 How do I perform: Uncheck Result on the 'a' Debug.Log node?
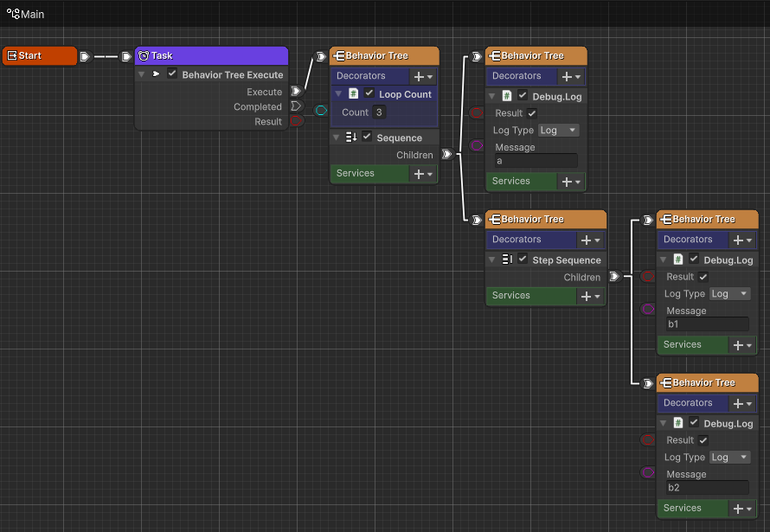coord(532,113)
